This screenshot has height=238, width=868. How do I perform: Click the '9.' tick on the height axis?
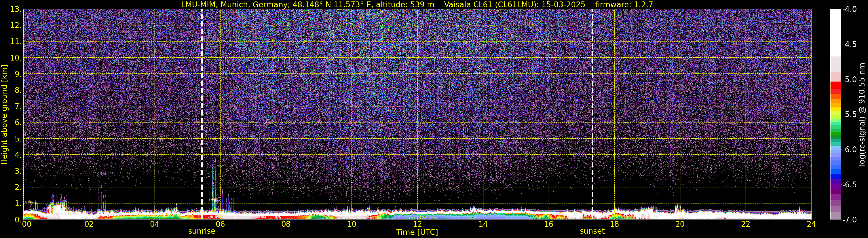pos(18,74)
